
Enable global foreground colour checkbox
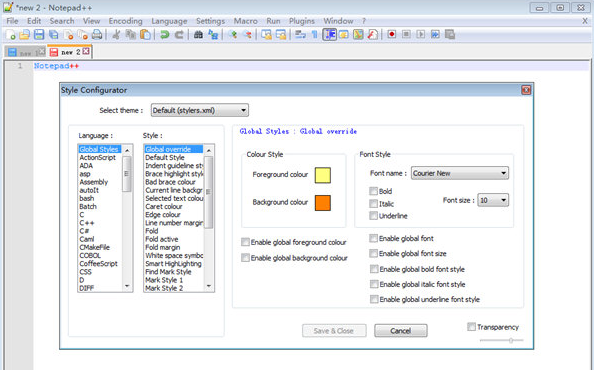[245, 242]
